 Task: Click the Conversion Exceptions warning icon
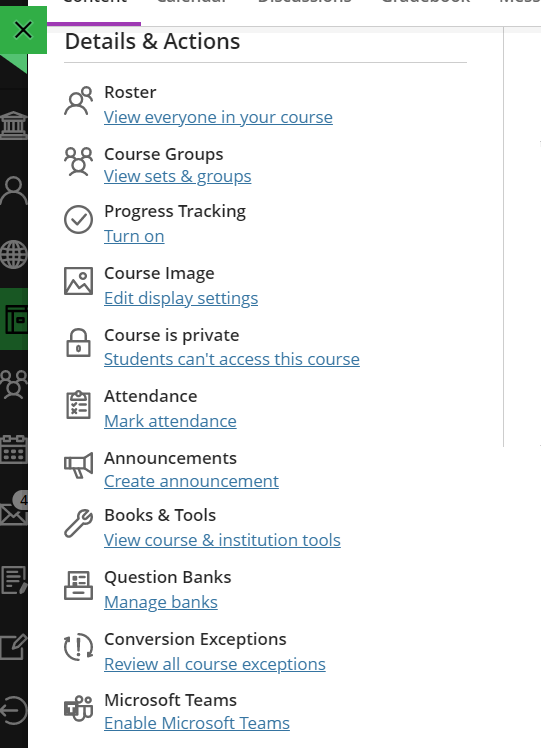coord(78,647)
